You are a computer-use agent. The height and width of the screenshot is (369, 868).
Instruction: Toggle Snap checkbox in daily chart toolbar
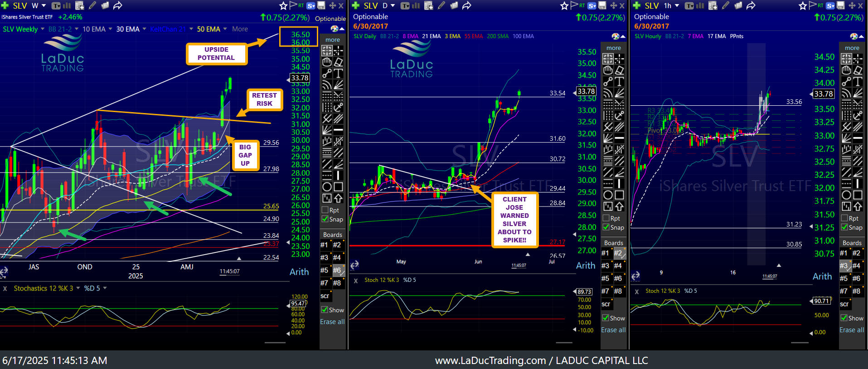(606, 227)
